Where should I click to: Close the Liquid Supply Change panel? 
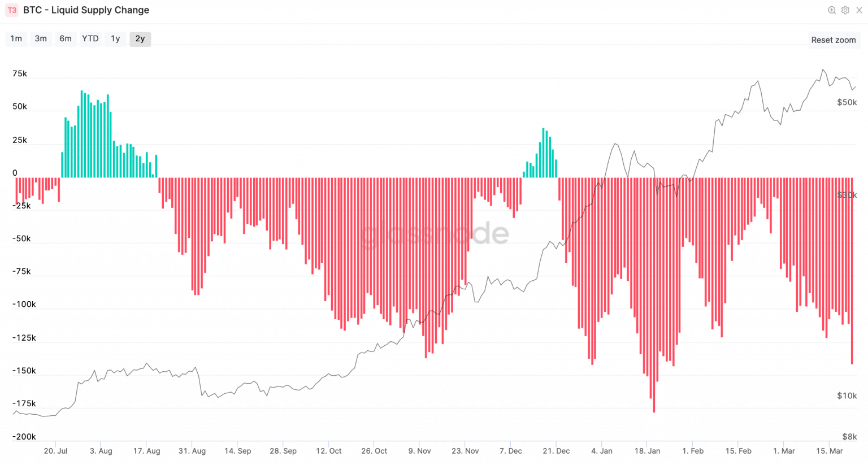click(x=859, y=10)
